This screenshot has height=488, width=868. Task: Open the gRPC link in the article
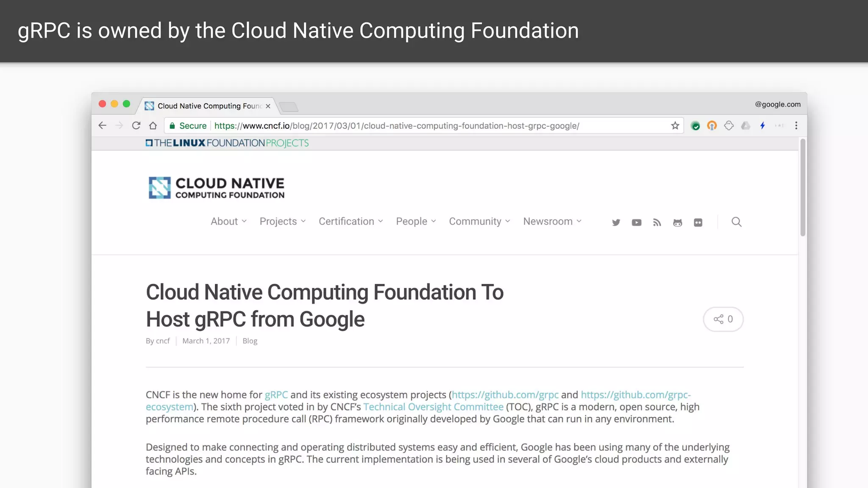276,395
